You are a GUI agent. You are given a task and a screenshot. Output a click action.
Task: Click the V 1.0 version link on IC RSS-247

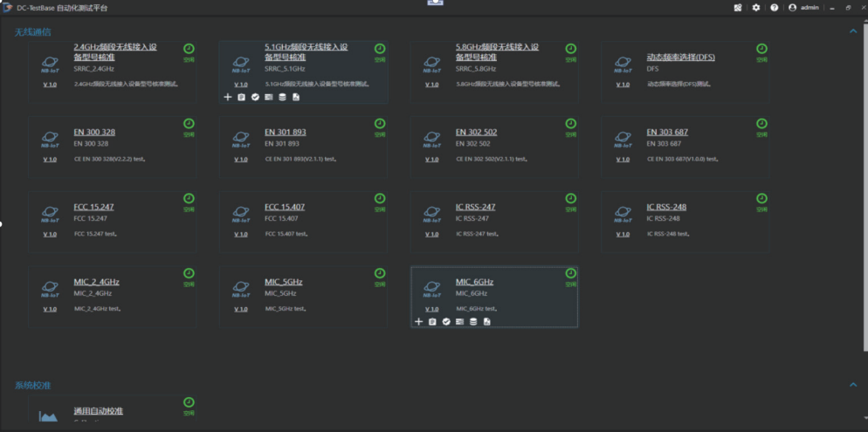pyautogui.click(x=431, y=234)
